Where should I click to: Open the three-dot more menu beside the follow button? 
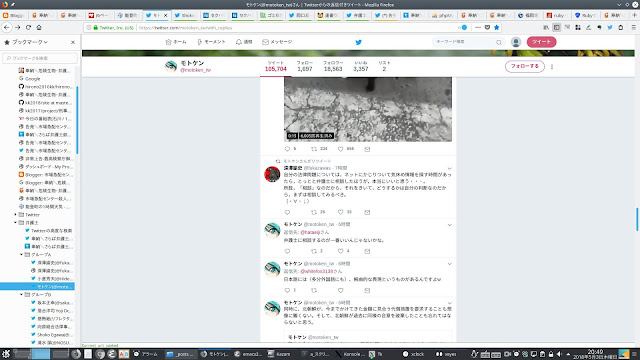click(552, 67)
